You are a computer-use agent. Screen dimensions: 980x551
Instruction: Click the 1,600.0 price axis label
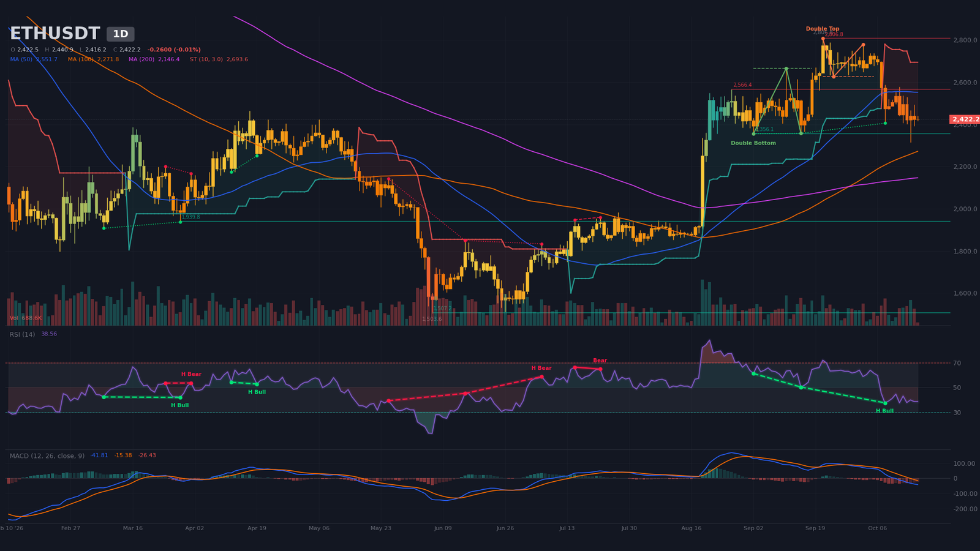point(965,294)
